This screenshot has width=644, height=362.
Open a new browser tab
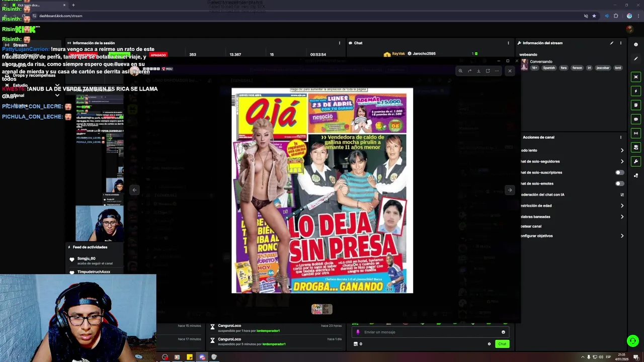[73, 5]
